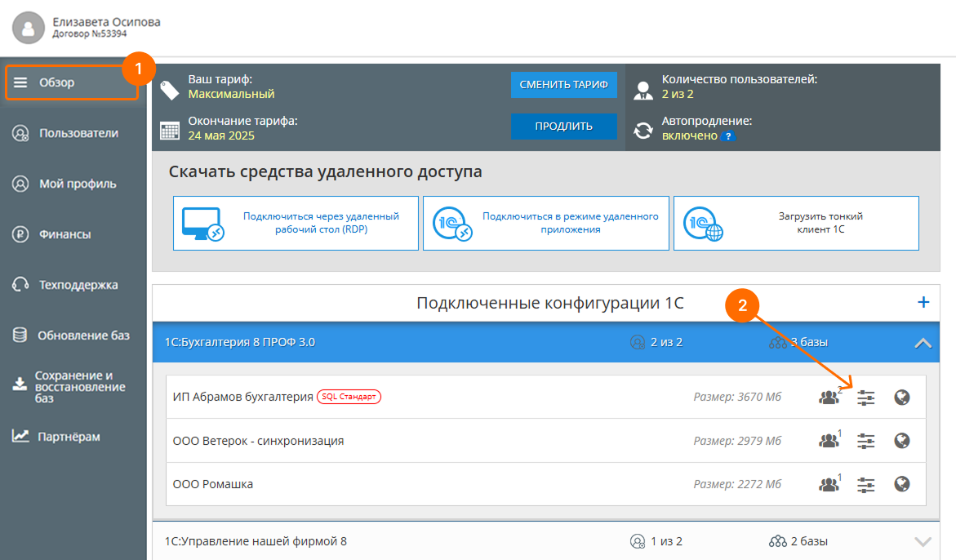Screen dimensions: 956x560
Task: Click globe icon for ИП Абрамов бухгалтерия
Action: (902, 398)
